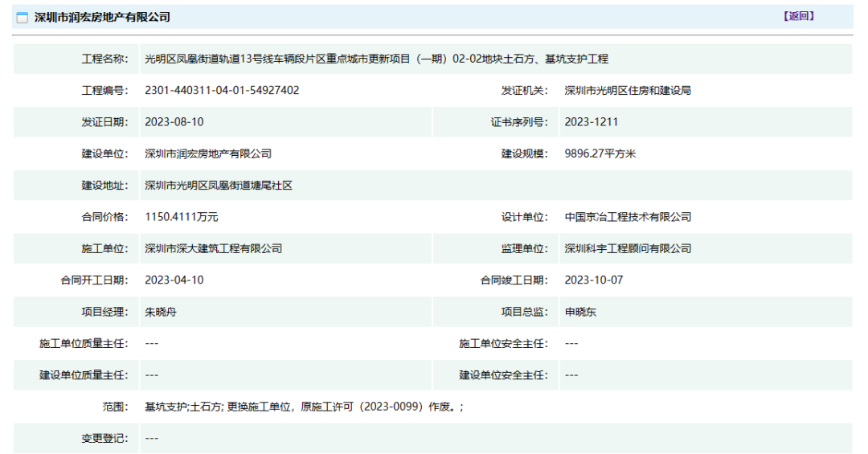868x454 pixels.
Task: Click the 项目总监 label
Action: (525, 312)
